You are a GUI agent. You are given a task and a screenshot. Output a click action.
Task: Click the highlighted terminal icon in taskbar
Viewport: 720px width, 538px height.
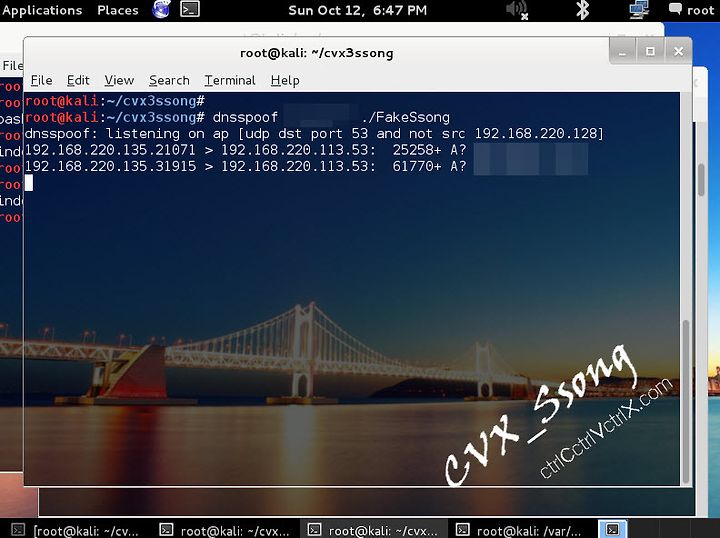(613, 529)
